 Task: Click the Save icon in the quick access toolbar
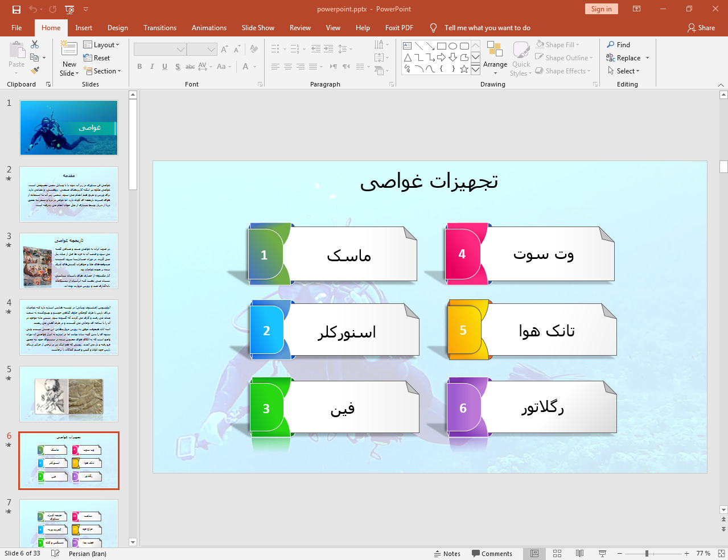[17, 9]
